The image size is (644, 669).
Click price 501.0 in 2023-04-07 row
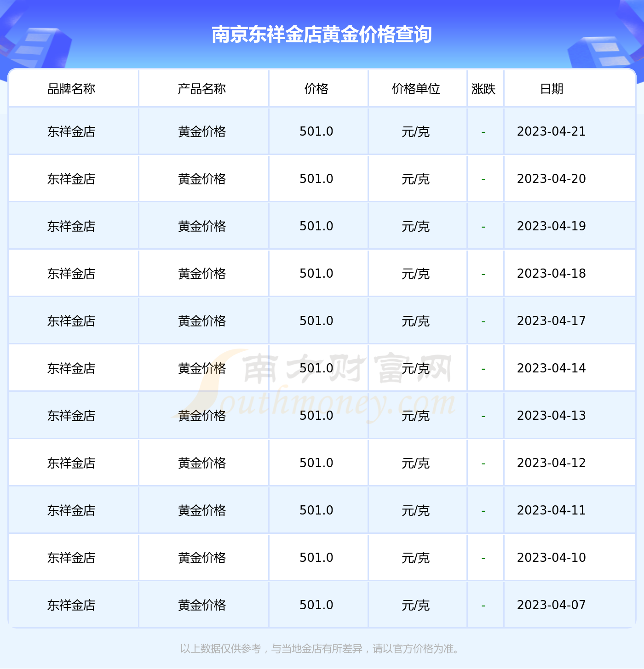pos(316,605)
